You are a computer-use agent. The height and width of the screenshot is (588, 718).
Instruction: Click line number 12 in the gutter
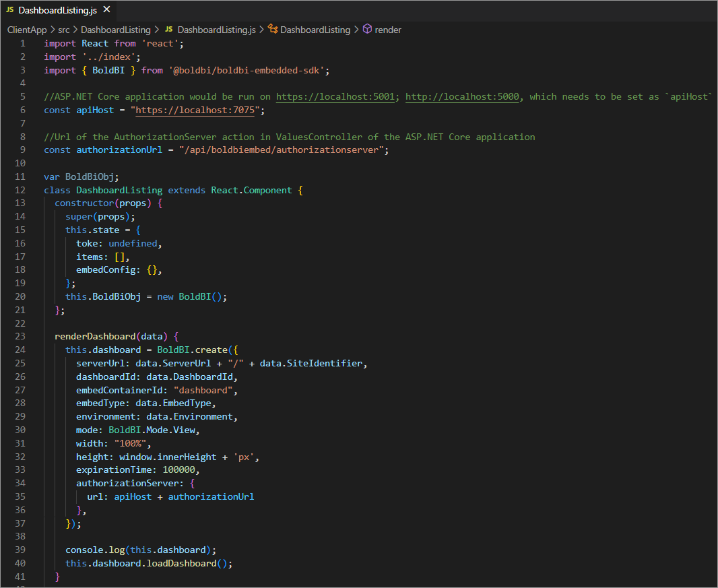pyautogui.click(x=20, y=190)
